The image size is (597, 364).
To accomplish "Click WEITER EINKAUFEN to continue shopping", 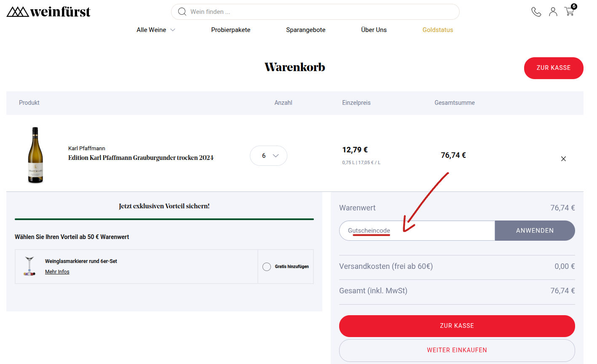I will coord(457,350).
